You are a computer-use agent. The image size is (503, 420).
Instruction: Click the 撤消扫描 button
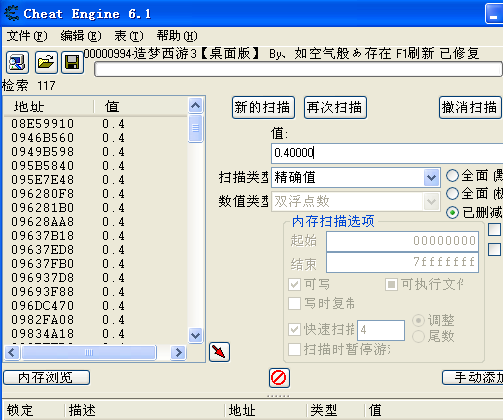(x=470, y=108)
